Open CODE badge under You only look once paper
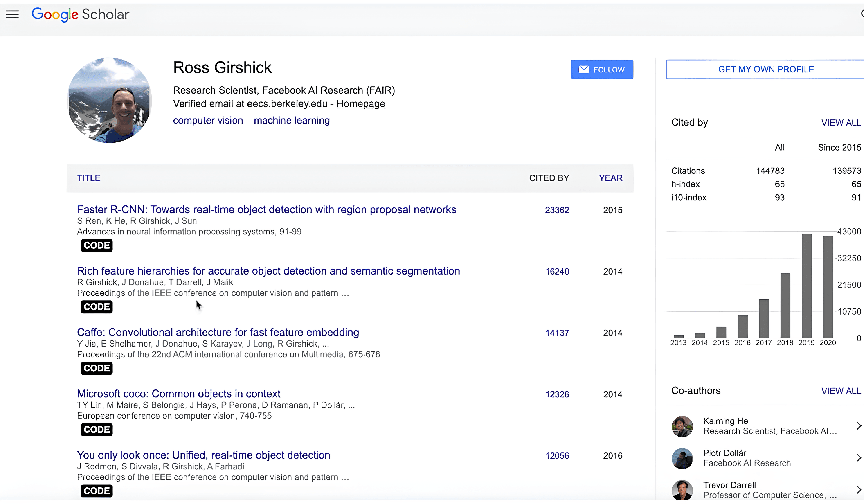Viewport: 864px width, 504px height. pyautogui.click(x=96, y=491)
